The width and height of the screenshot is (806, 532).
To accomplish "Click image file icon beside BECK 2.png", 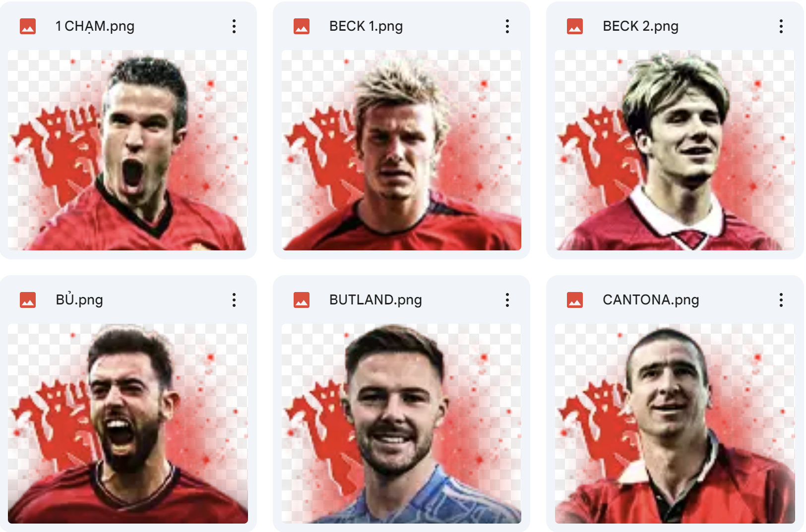I will tap(575, 26).
